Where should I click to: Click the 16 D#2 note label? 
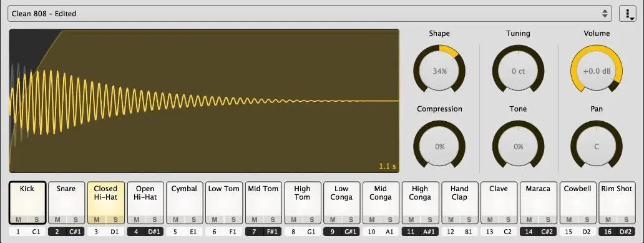pyautogui.click(x=617, y=232)
